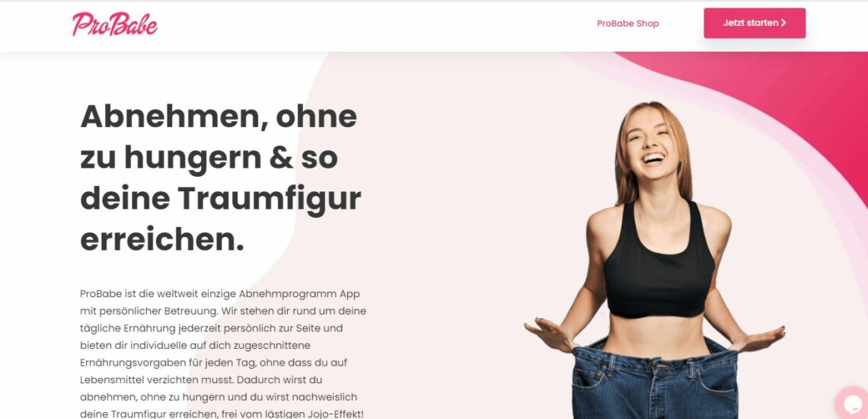
Task: Click the headline word "erreichen."
Action: click(x=162, y=239)
